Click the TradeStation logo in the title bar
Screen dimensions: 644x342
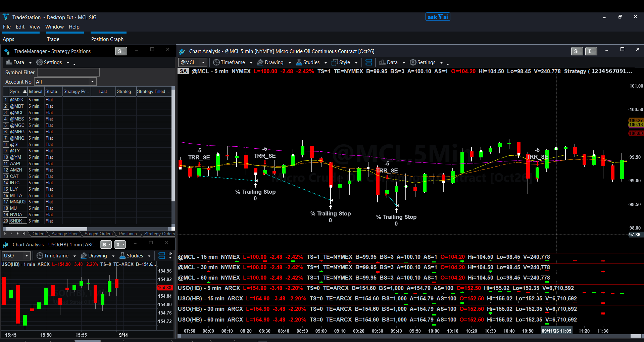pyautogui.click(x=6, y=17)
